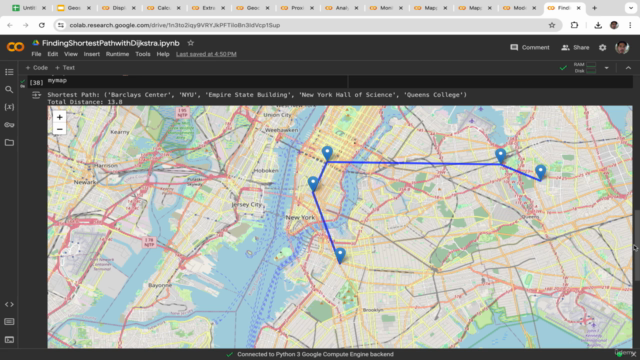Open Colab settings gear
The height and width of the screenshot is (360, 640).
[602, 48]
